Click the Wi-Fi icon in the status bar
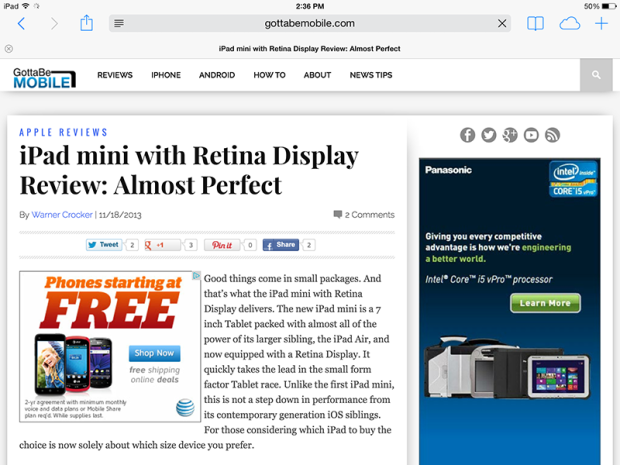This screenshot has width=620, height=465. pos(26,6)
